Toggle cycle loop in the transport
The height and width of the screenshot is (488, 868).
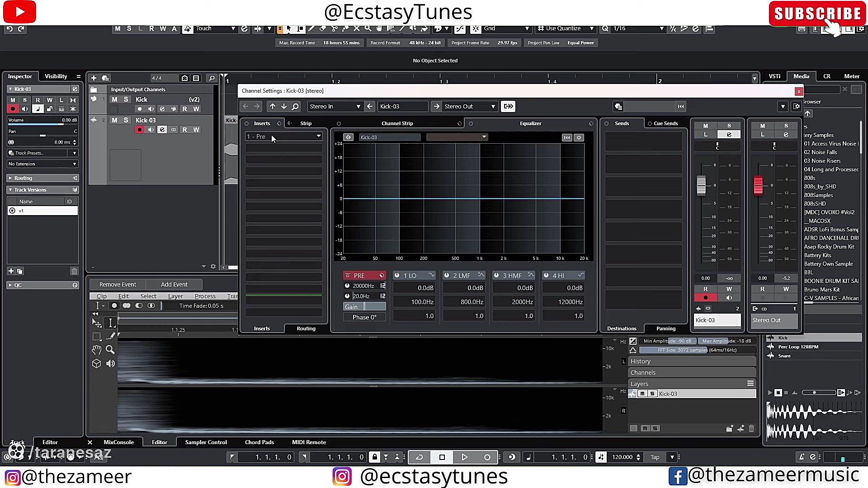click(x=420, y=457)
